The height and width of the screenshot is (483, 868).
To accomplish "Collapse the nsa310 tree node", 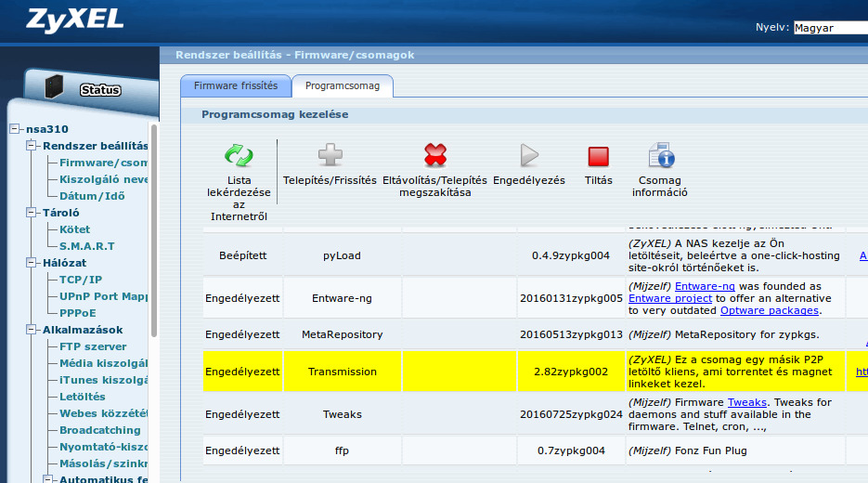I will coord(15,128).
